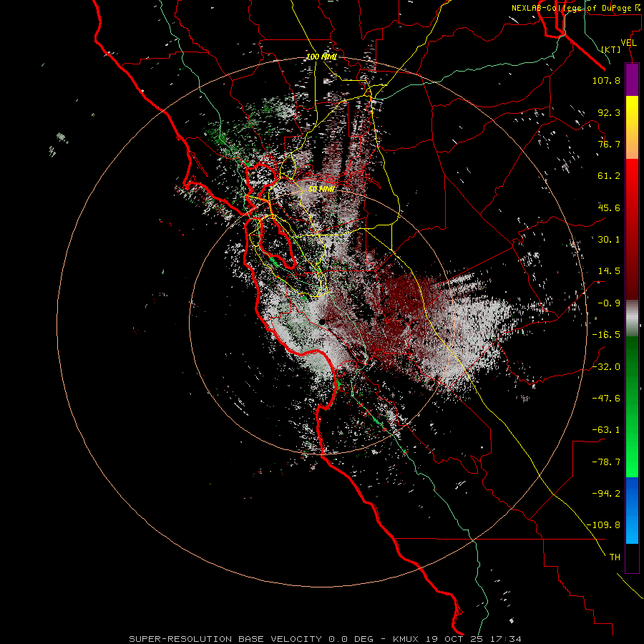
Task: Pick the blue segment of the color bar
Action: coord(632,510)
